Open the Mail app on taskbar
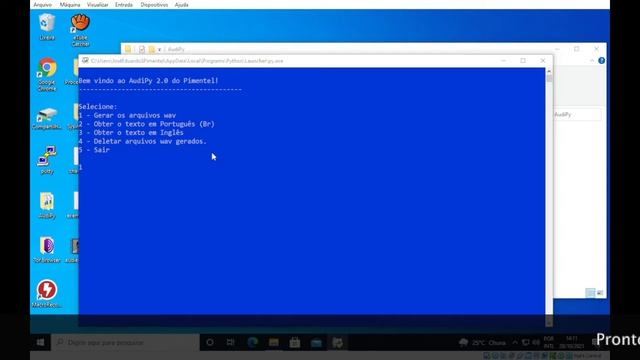Image resolution: width=640 pixels, height=360 pixels. coord(316,342)
